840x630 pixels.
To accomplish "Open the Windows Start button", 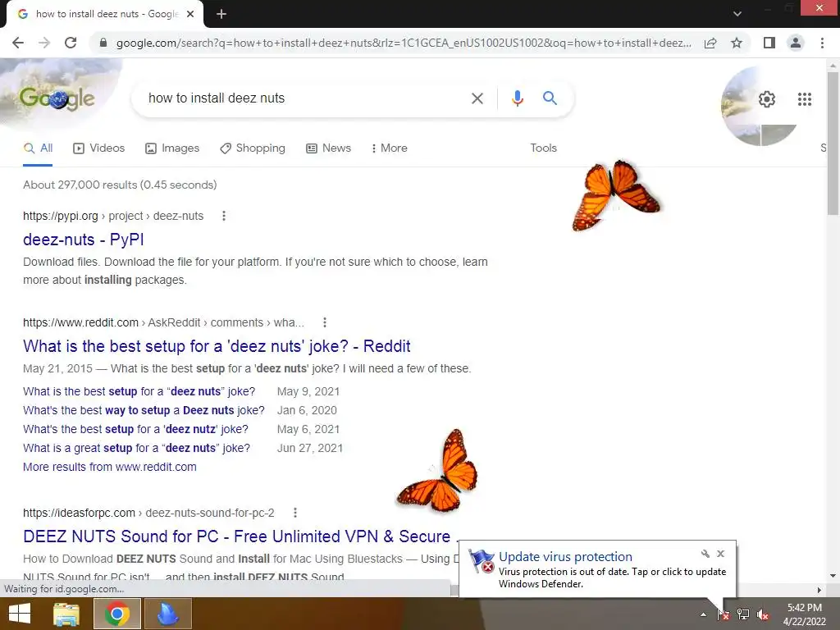I will coord(20,614).
